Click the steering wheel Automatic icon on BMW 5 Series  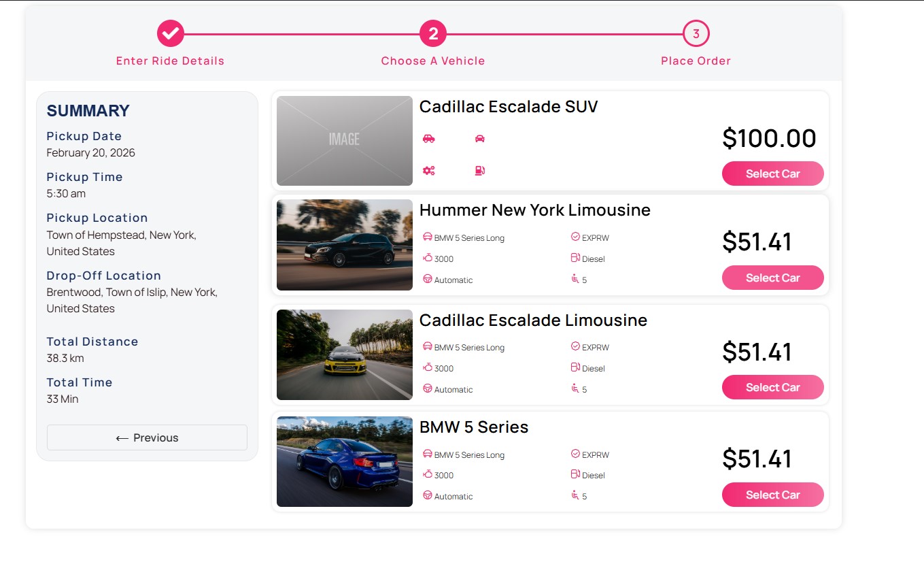428,495
